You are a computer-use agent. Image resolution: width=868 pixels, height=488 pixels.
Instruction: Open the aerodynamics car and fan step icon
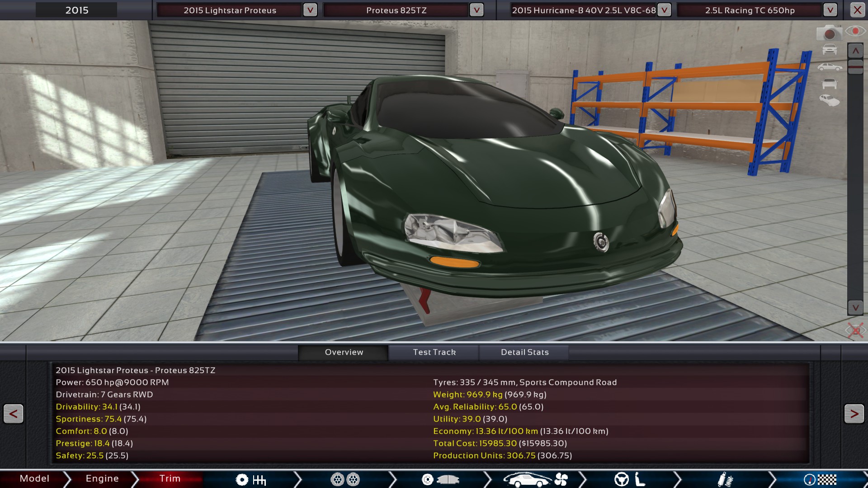(x=535, y=479)
